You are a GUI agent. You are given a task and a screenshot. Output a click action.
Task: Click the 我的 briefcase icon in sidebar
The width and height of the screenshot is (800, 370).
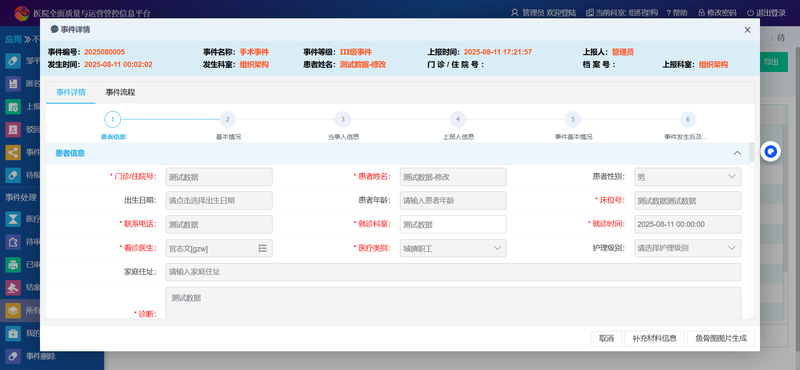[x=13, y=333]
